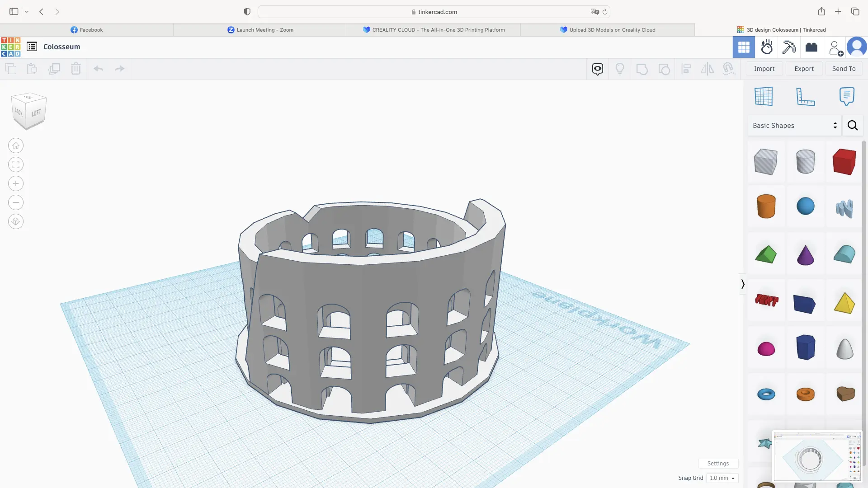This screenshot has height=488, width=868.
Task: Click the Mirror tool icon
Action: coord(708,69)
